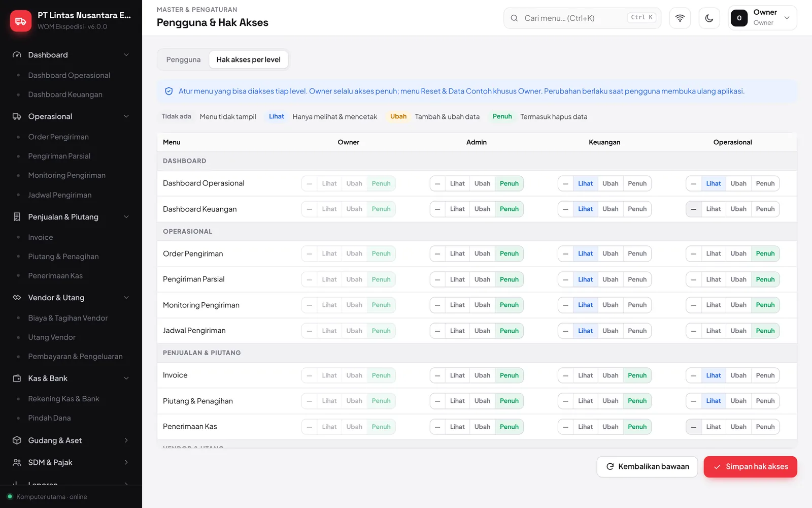Set Operasional Piutang & Penagihan to Penuh
The height and width of the screenshot is (508, 812).
765,401
